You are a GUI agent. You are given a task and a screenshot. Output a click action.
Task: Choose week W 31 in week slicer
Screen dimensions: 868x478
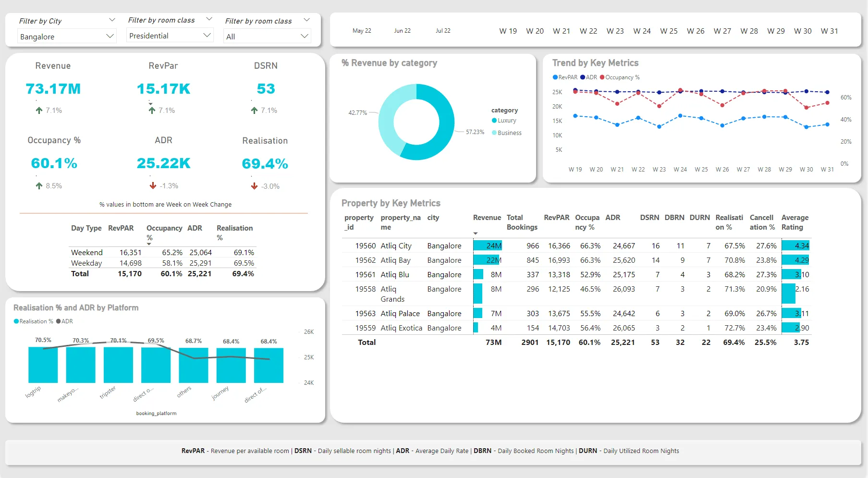829,31
